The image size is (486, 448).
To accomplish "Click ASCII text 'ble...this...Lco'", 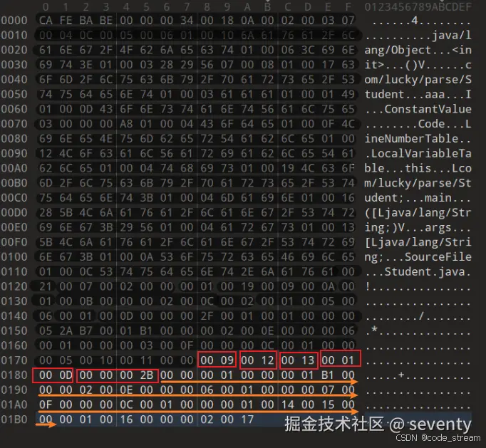I will [418, 168].
